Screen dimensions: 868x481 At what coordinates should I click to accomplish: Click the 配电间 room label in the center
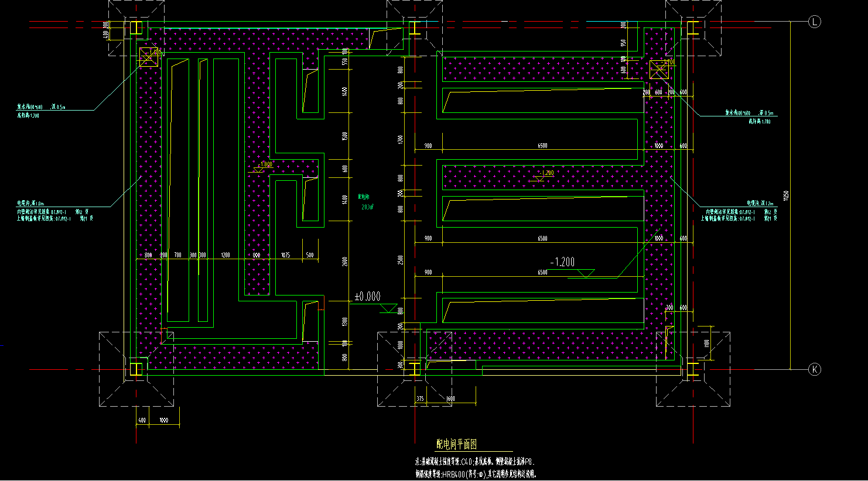(364, 198)
